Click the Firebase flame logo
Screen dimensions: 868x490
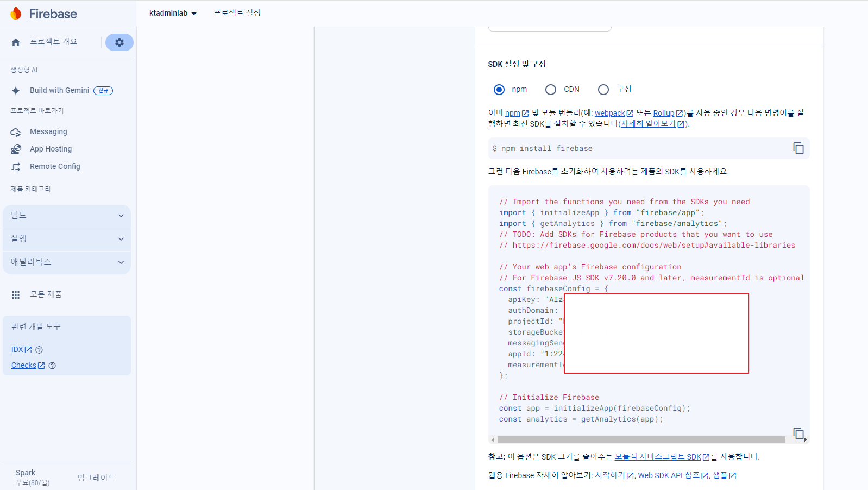16,13
